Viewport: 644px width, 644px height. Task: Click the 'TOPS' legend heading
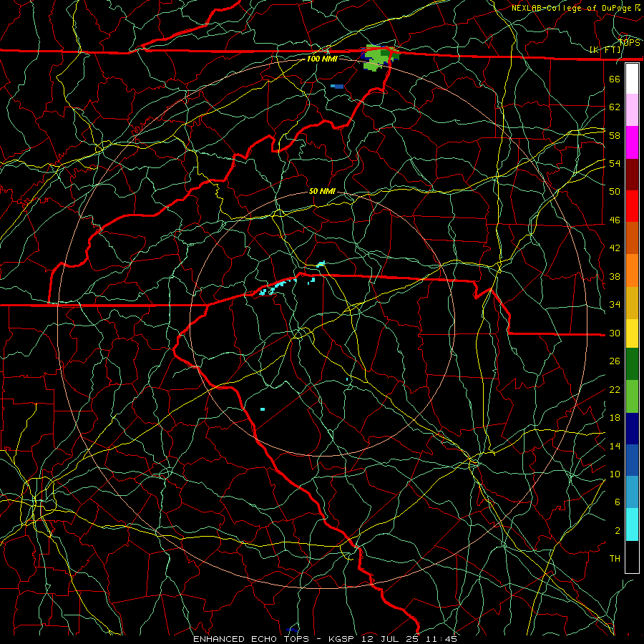pyautogui.click(x=629, y=42)
